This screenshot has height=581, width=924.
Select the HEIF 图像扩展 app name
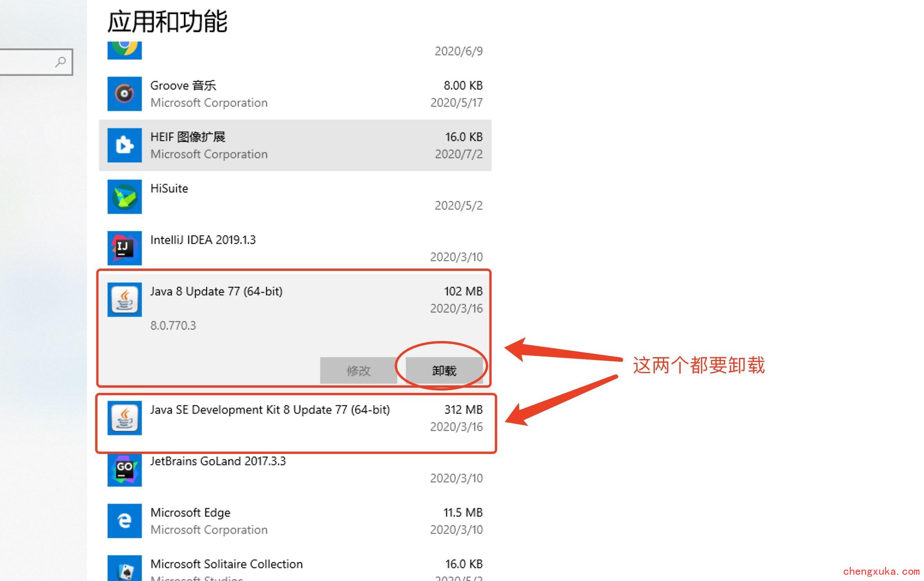tap(188, 137)
